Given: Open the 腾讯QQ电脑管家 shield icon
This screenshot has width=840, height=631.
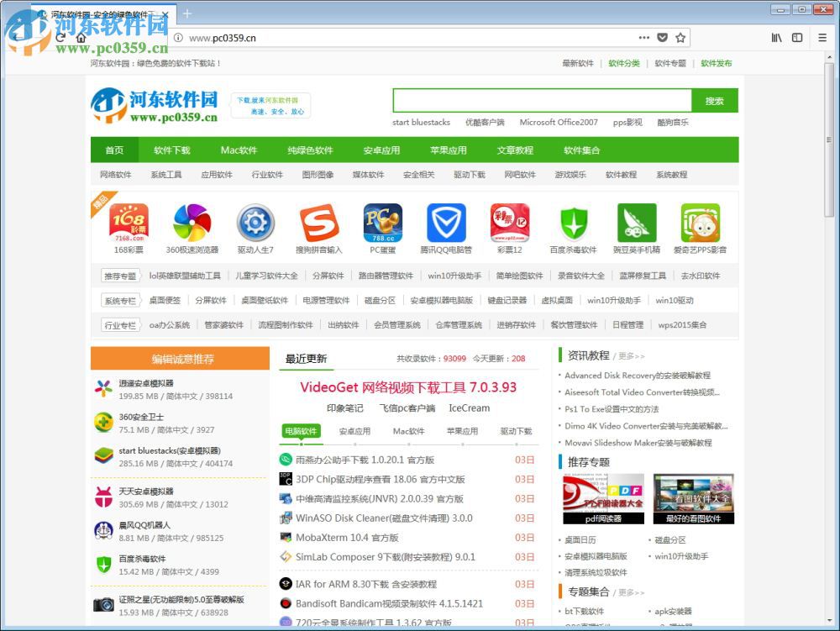Looking at the screenshot, I should pos(447,223).
